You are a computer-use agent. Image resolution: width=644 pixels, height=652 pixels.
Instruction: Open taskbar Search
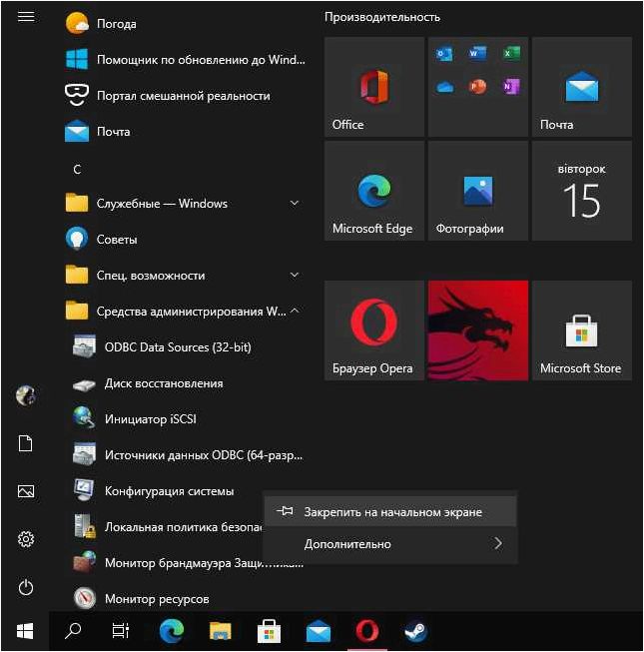[73, 631]
